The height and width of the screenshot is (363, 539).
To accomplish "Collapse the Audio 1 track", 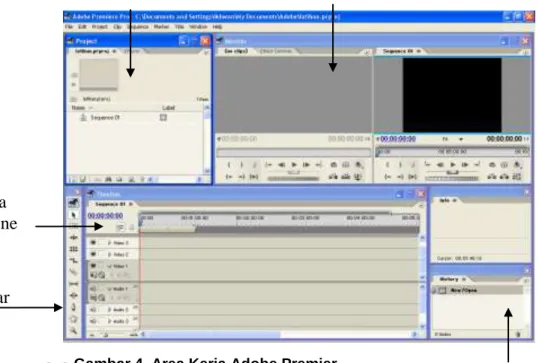I will (x=109, y=289).
